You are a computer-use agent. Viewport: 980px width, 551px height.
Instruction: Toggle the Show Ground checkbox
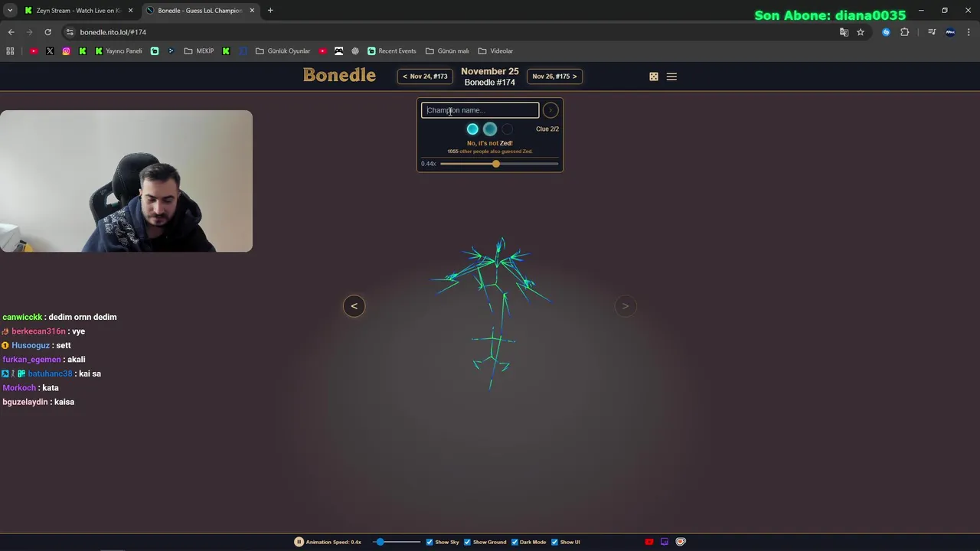tap(468, 542)
